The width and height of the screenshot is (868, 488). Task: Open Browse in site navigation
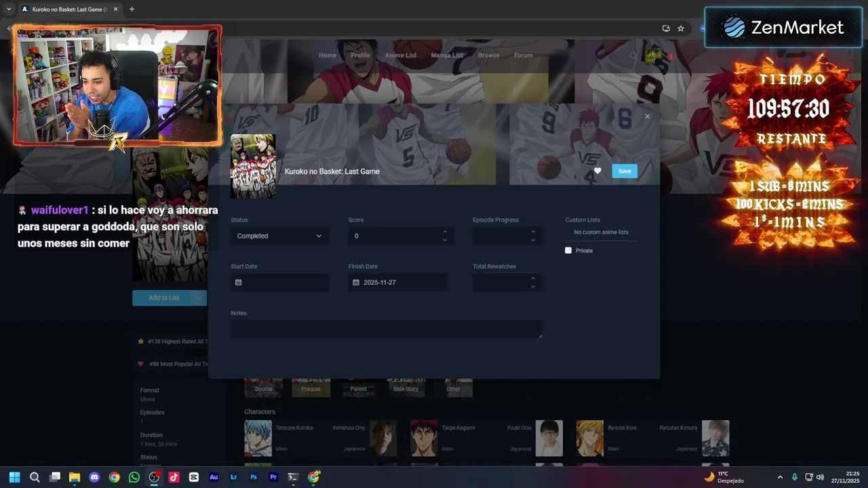tap(489, 56)
